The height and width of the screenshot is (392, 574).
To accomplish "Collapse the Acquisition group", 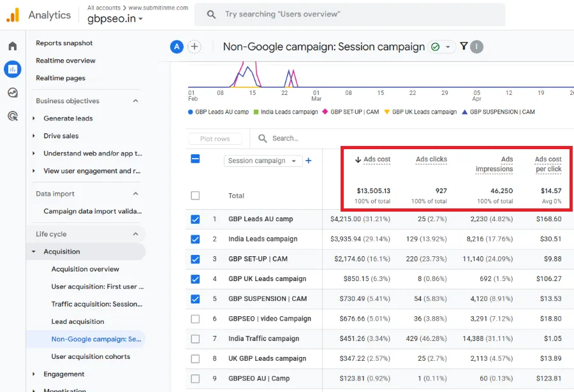I will pyautogui.click(x=34, y=251).
